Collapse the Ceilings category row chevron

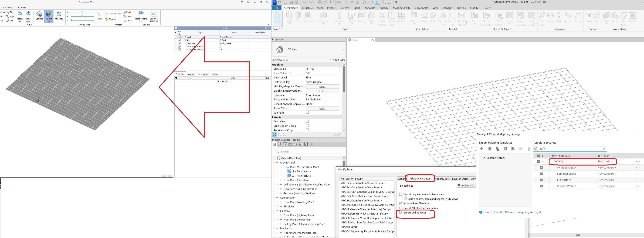point(543,162)
